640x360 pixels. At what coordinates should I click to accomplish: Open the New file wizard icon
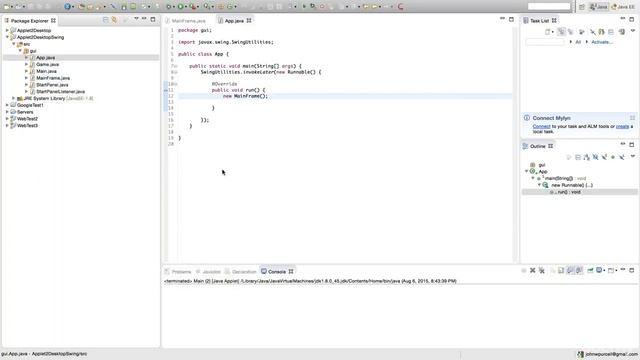(6, 7)
